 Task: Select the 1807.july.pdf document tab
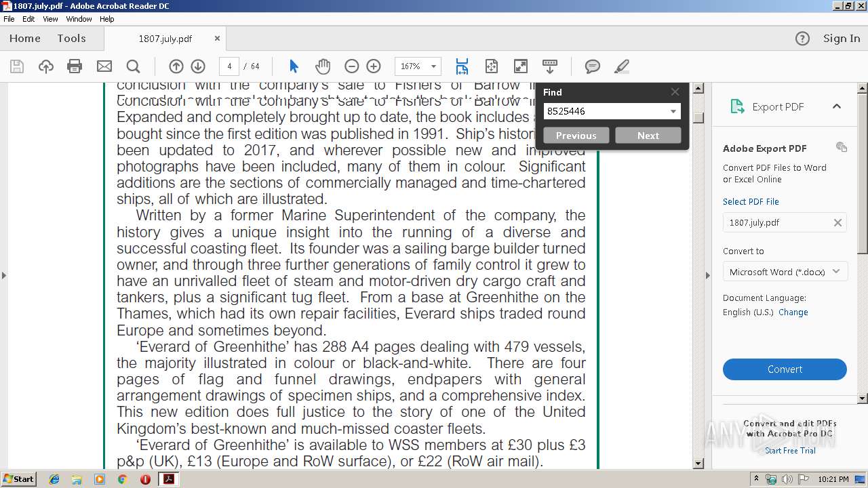[165, 39]
